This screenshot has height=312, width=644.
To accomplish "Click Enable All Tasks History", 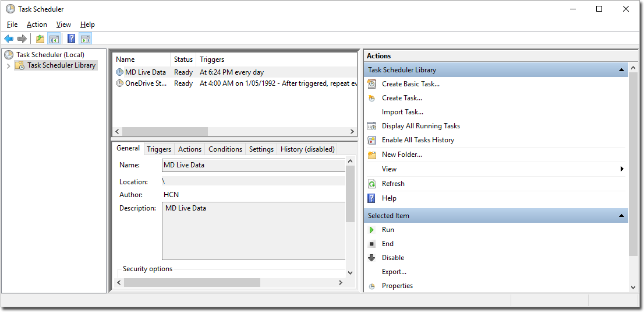I will coord(417,140).
